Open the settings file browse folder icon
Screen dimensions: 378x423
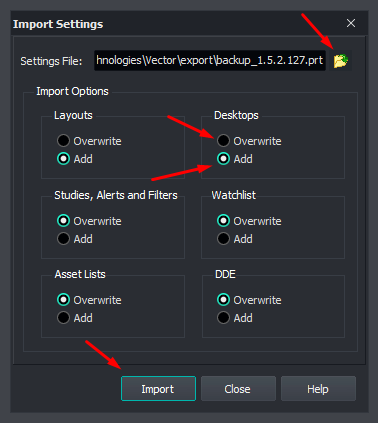[341, 61]
